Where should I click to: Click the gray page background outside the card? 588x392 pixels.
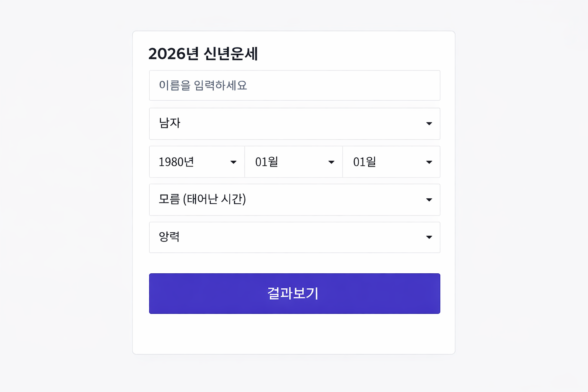65,191
